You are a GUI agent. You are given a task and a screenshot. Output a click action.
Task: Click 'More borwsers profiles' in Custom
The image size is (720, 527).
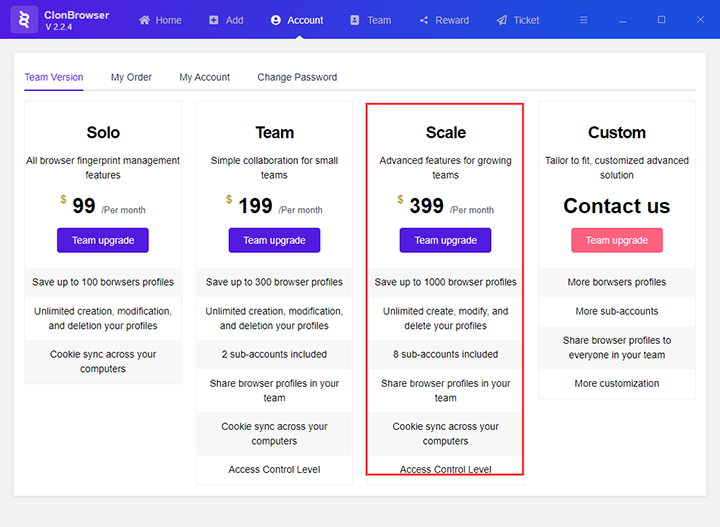pyautogui.click(x=617, y=282)
